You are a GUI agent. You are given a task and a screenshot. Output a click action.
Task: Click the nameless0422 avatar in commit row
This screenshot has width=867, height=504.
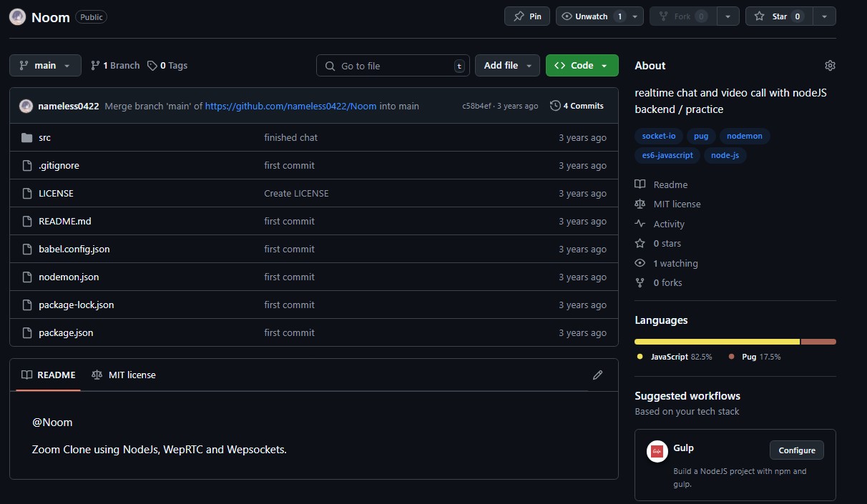point(26,106)
